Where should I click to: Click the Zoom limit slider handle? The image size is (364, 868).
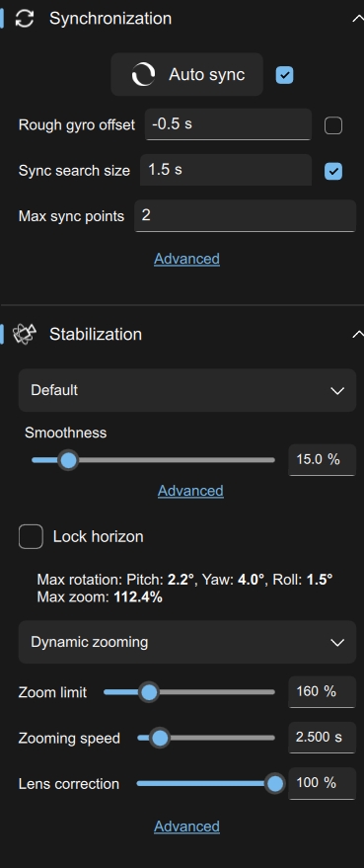148,692
